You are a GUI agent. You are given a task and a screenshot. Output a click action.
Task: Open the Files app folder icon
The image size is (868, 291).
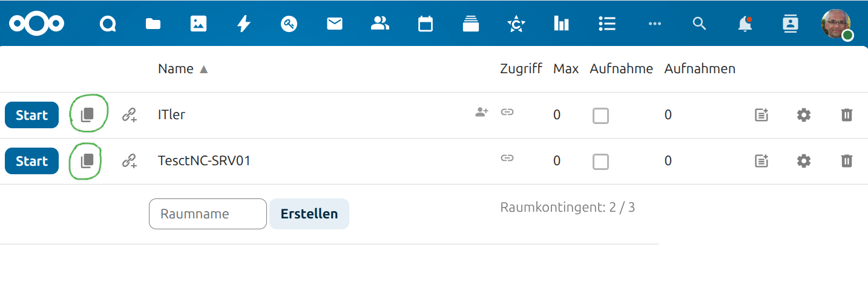tap(153, 24)
